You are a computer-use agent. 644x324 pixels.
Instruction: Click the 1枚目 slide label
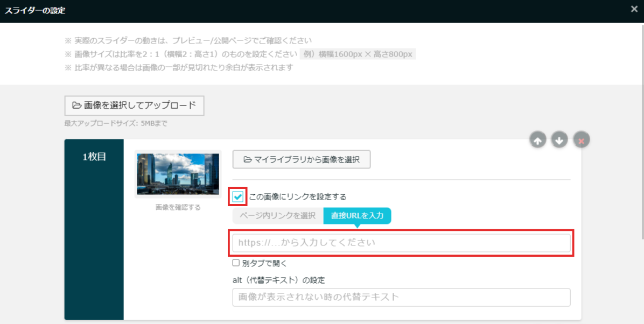click(x=94, y=157)
